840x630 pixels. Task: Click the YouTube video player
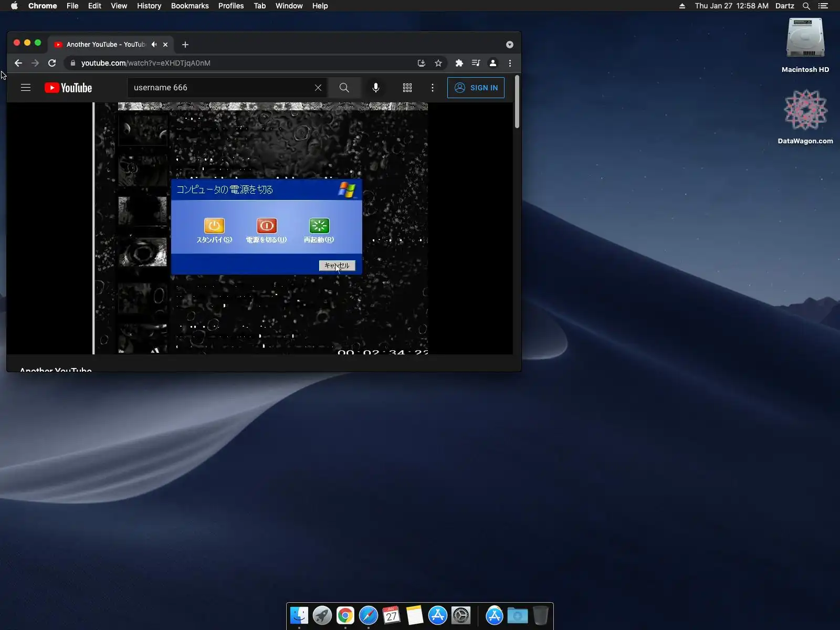(x=260, y=228)
